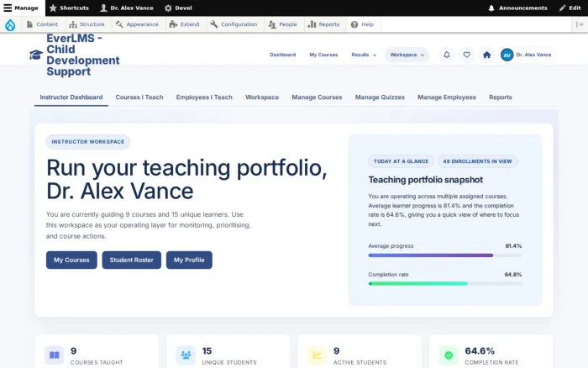Click the 81.4% average progress value
Image resolution: width=588 pixels, height=368 pixels.
click(x=513, y=246)
